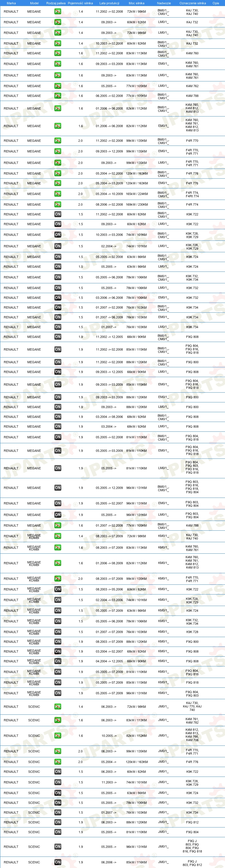This screenshot has height=868, width=225.
Task: Select diesel ON icon in 05.2005 -> 12.2009 row
Action: (58, 488)
